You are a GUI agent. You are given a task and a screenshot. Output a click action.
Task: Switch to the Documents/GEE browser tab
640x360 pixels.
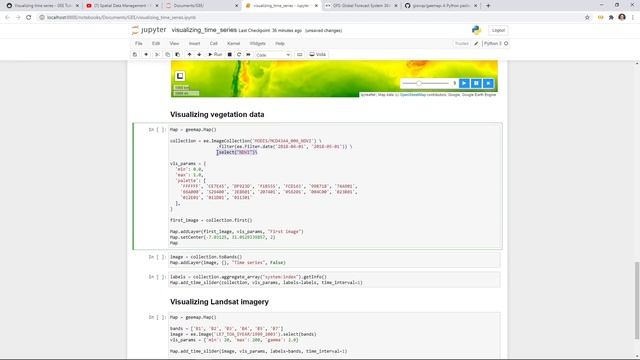tap(201, 6)
